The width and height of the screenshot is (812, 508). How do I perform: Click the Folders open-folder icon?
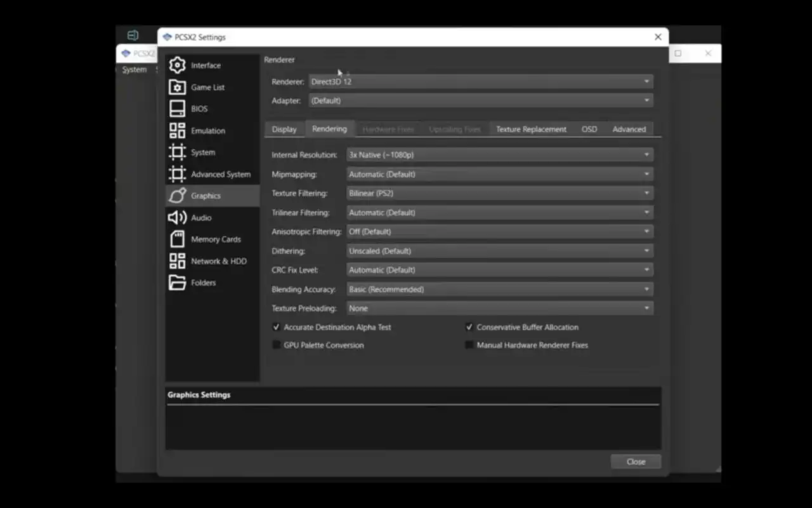[177, 283]
